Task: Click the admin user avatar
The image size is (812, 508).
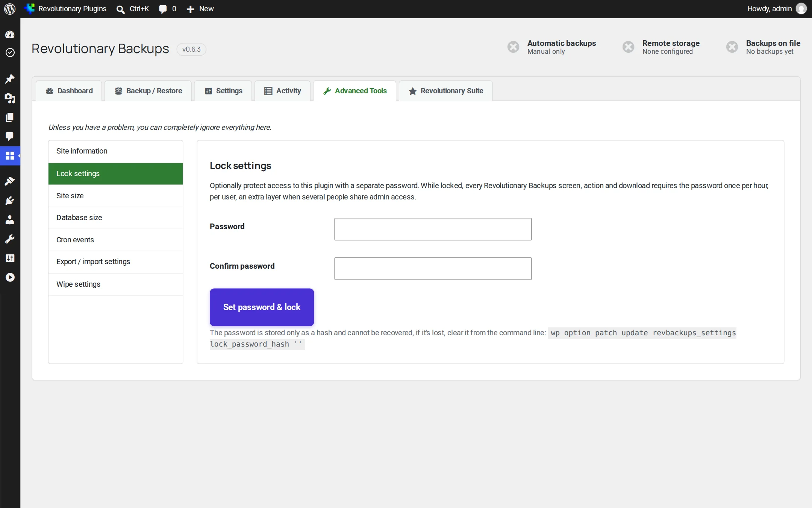Action: 801,9
